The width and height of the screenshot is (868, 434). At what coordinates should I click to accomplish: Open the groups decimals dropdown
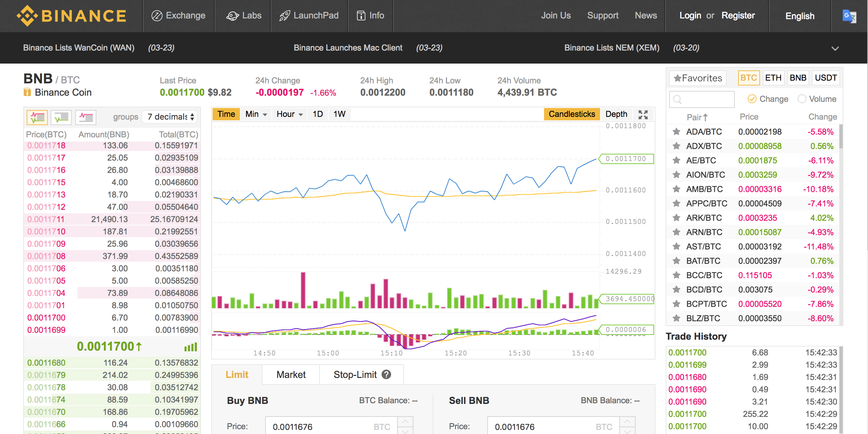point(169,117)
